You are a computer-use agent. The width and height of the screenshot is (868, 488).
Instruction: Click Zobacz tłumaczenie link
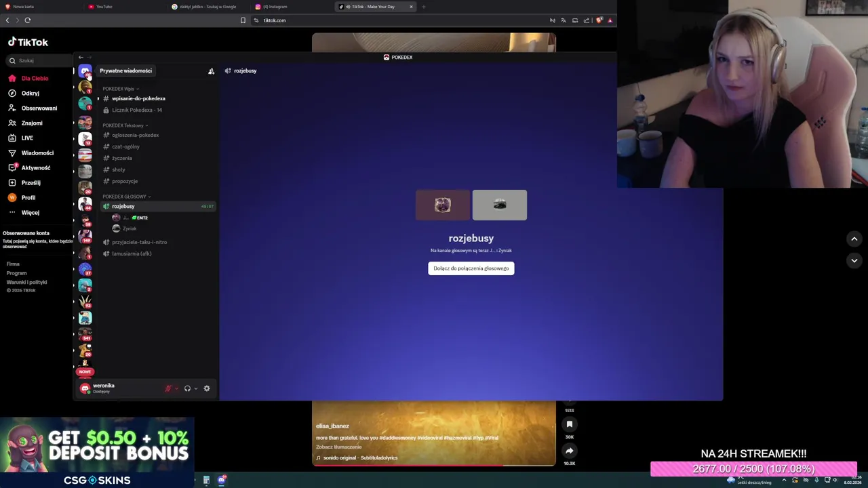click(338, 447)
